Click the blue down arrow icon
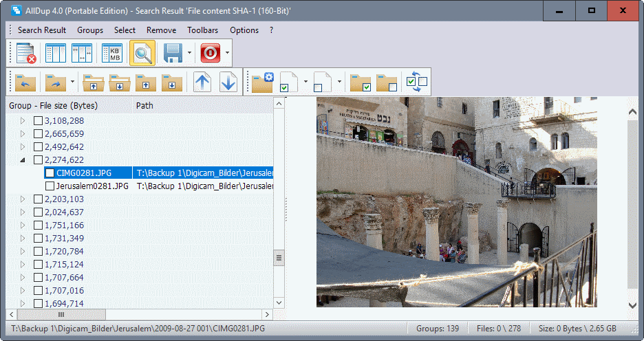 228,82
